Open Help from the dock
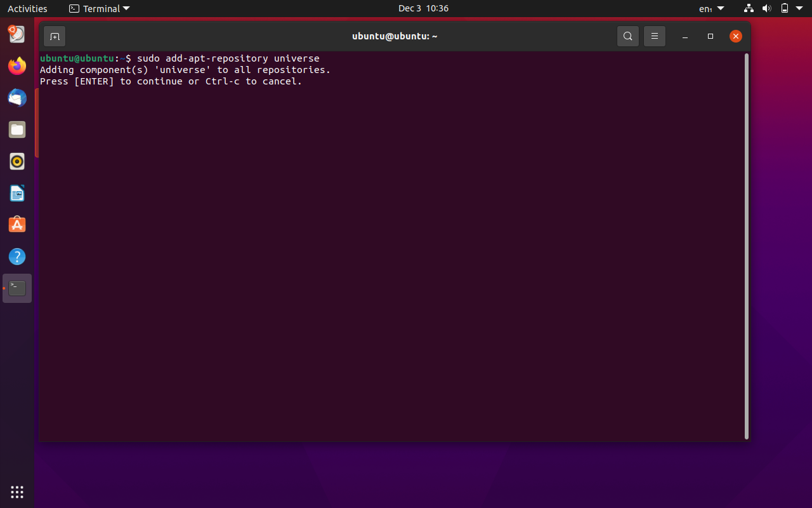Screen dimensions: 812x508 (17, 257)
